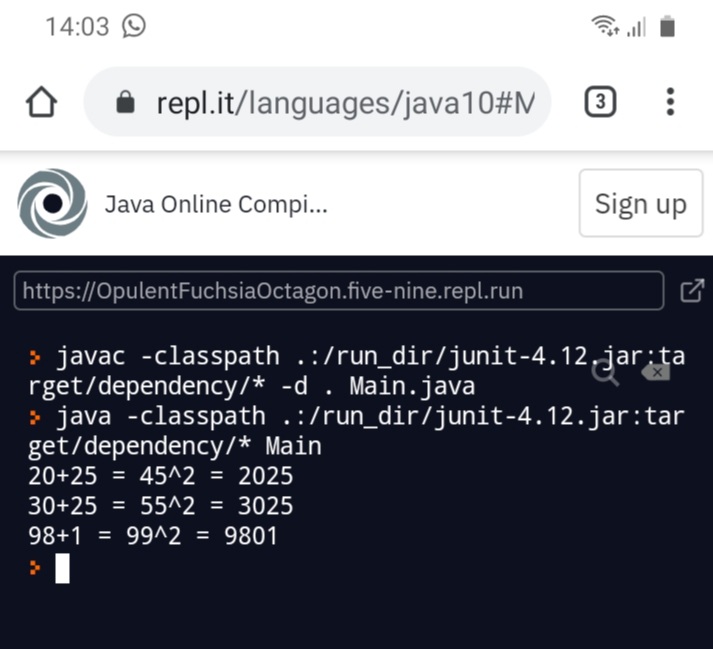Click the output line 98+1 = 99^2 = 9801

(x=153, y=536)
